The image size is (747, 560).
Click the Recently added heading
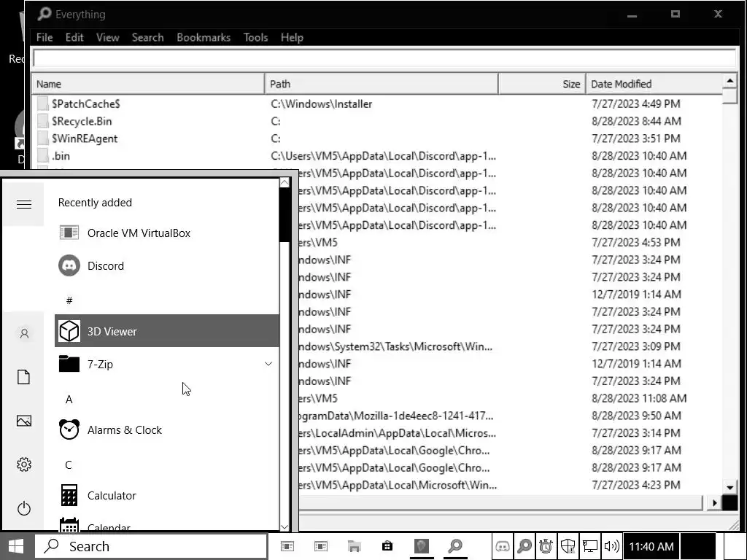click(x=95, y=203)
